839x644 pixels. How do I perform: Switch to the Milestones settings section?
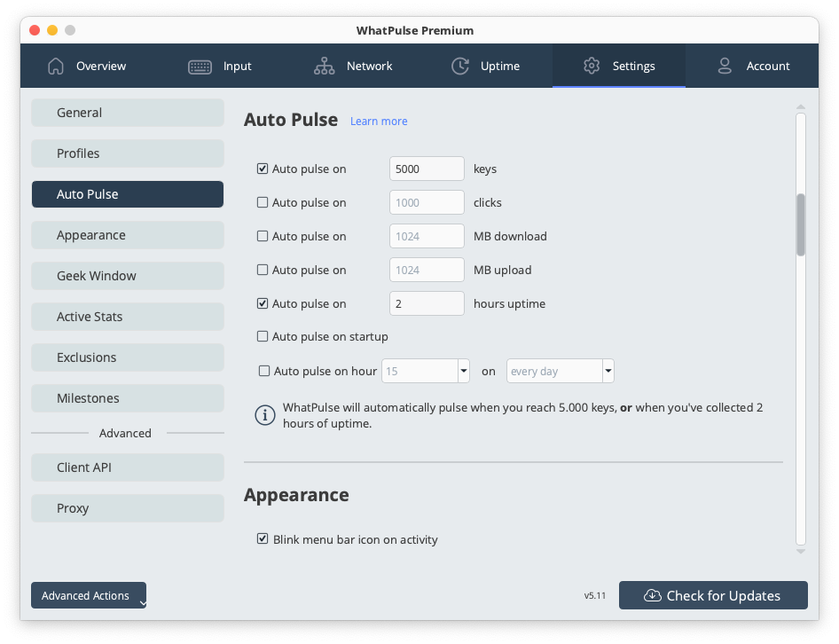pyautogui.click(x=127, y=397)
